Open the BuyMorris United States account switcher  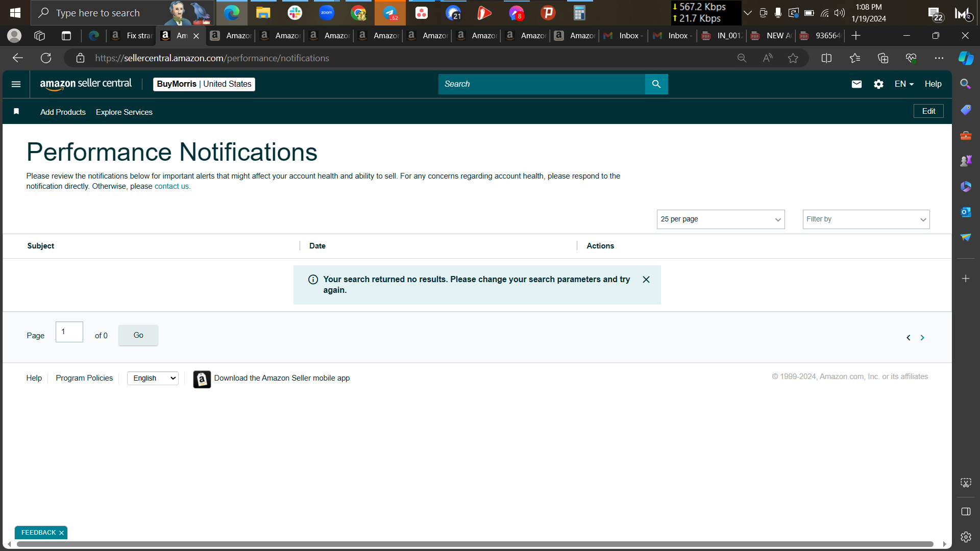[x=204, y=84]
